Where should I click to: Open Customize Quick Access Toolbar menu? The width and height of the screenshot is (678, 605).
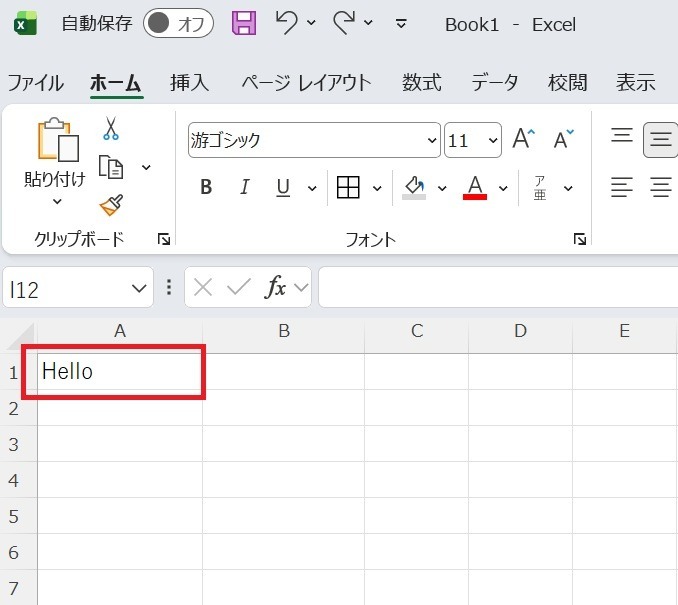[x=401, y=23]
